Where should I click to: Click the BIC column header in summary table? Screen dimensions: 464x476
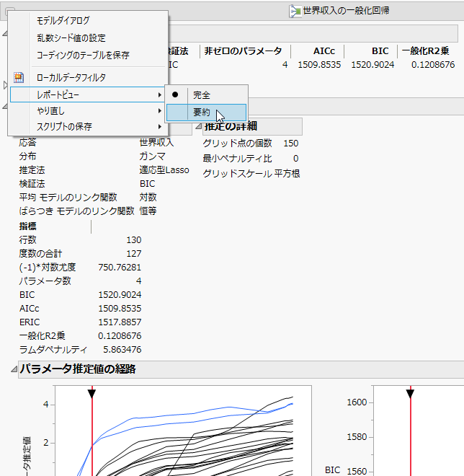379,51
